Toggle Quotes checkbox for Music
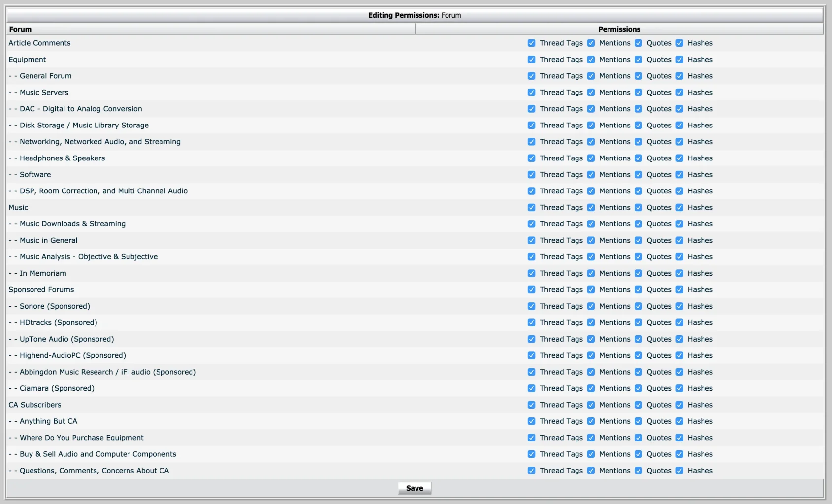832x504 pixels. pos(639,208)
